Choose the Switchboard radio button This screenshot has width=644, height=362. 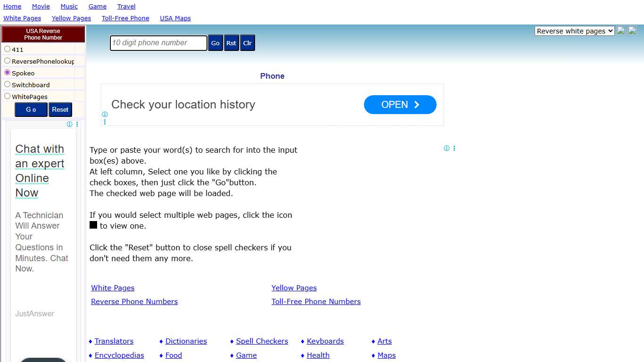click(x=8, y=84)
